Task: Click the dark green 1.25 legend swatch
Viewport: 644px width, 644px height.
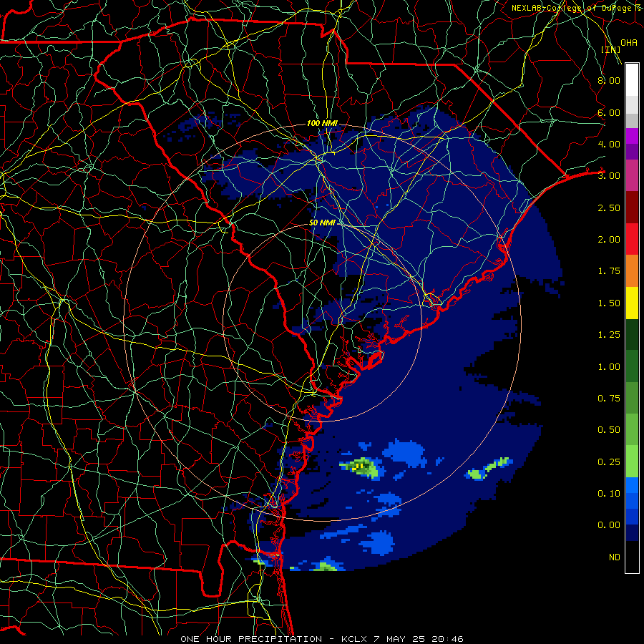Action: (x=632, y=334)
